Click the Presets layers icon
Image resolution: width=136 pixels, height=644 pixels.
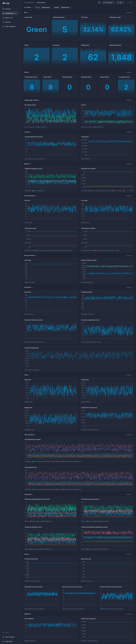click(25, 7)
